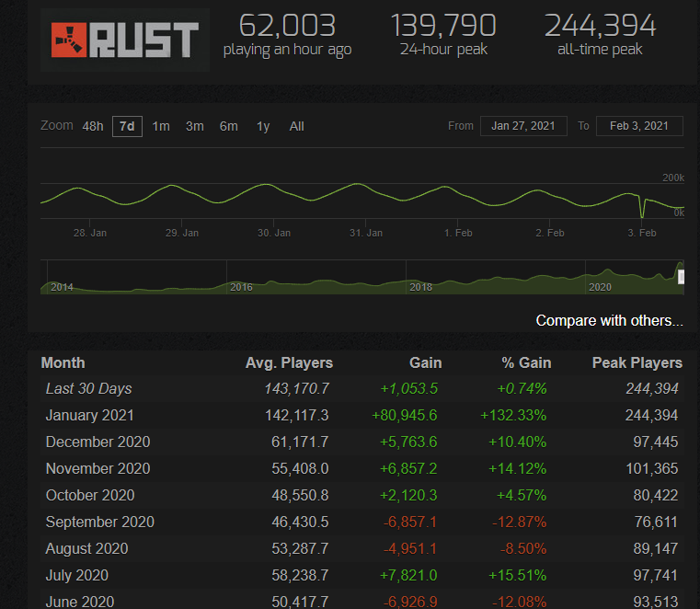Click the Rust game logo
Screen dimensions: 700x609
[x=125, y=40]
